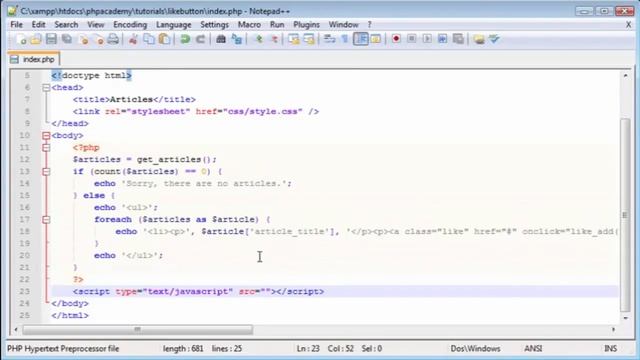Open the Replace dialog icon
The width and height of the screenshot is (640, 360).
(237, 39)
